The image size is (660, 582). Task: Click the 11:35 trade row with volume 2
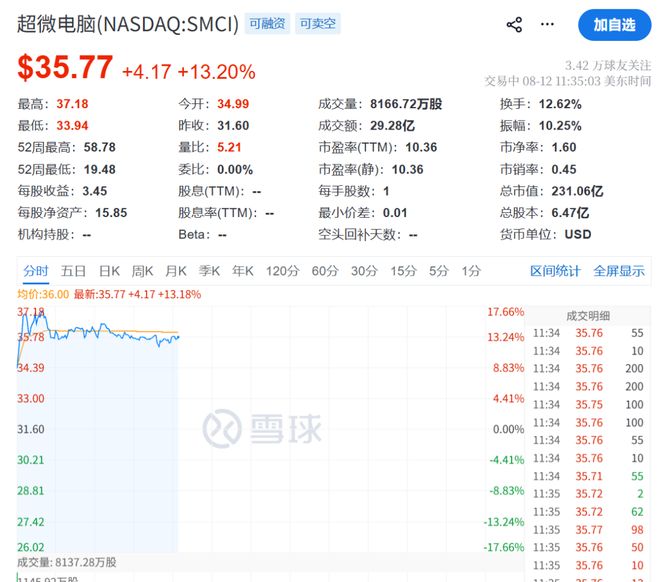tap(588, 494)
